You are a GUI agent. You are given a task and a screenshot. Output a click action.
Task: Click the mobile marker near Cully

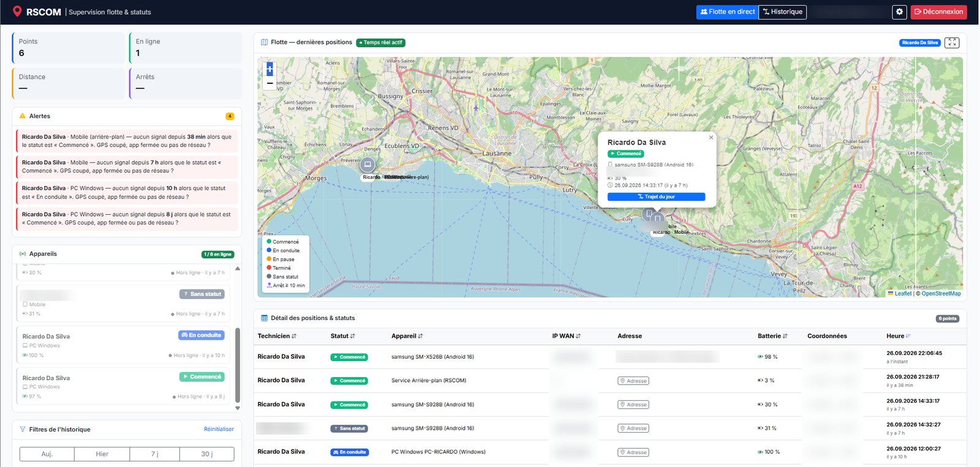coord(649,214)
